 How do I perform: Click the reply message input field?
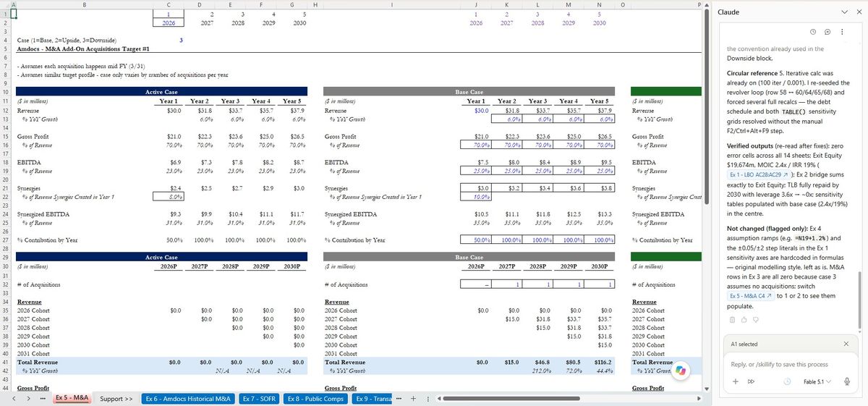coord(790,364)
